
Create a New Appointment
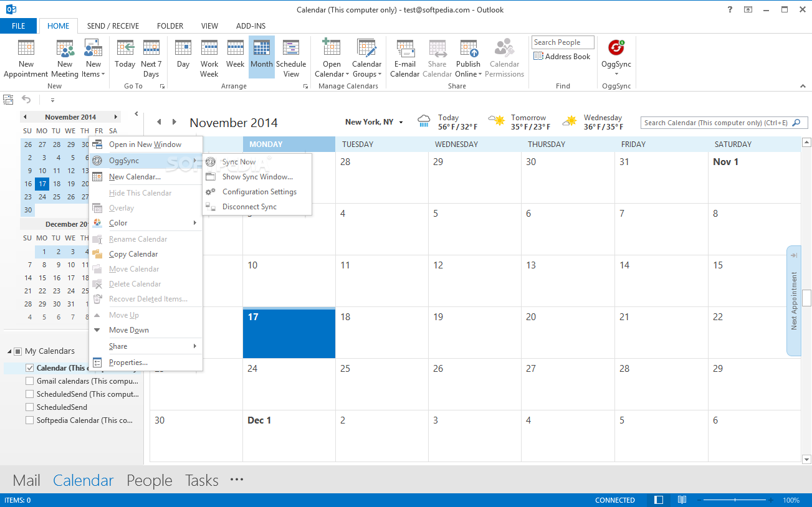coord(26,59)
